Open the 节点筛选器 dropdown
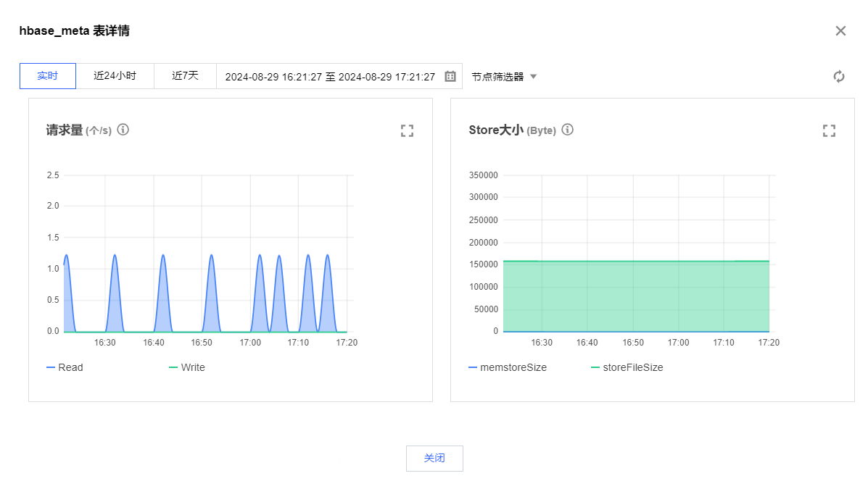Viewport: 868px width, 489px height. tap(498, 77)
